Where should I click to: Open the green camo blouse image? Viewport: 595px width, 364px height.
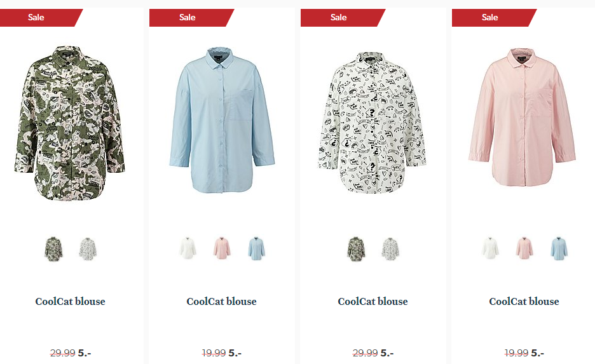(70, 123)
